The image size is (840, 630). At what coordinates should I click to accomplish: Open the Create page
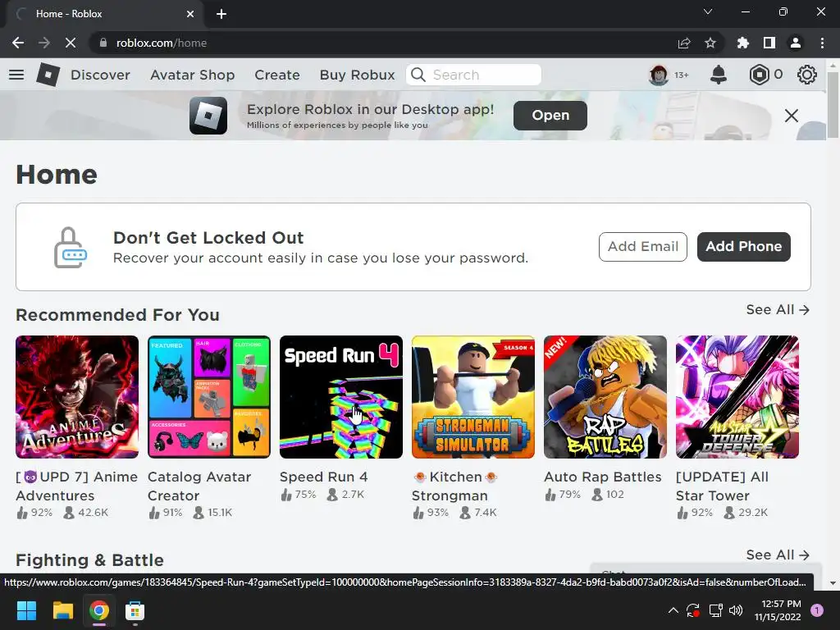pos(277,75)
